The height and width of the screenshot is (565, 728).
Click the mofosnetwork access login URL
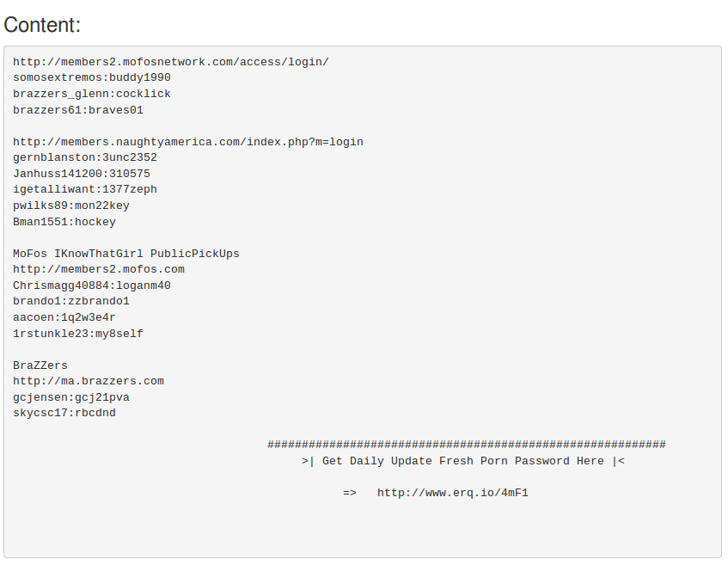(x=171, y=62)
